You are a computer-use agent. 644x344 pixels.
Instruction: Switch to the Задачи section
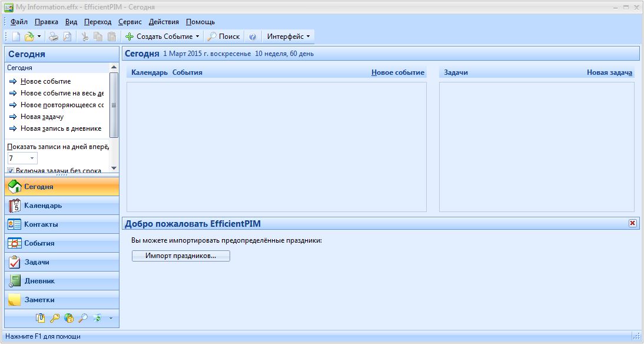[62, 262]
